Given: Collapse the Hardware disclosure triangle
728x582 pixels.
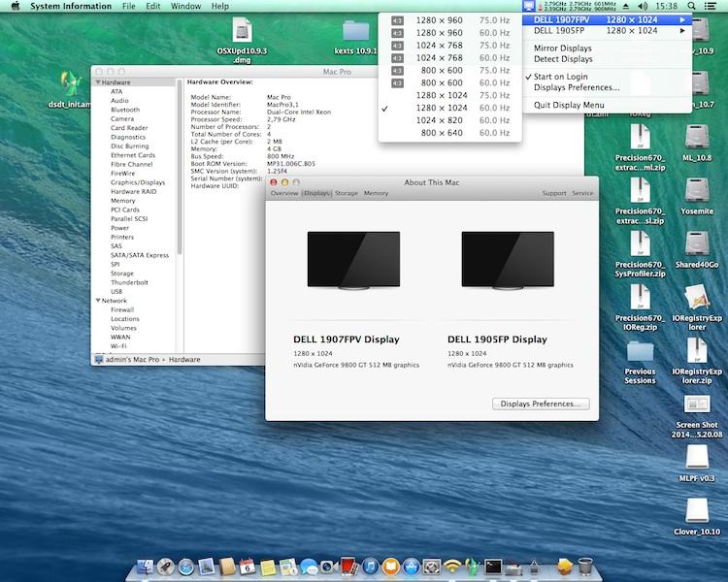Looking at the screenshot, I should (98, 82).
